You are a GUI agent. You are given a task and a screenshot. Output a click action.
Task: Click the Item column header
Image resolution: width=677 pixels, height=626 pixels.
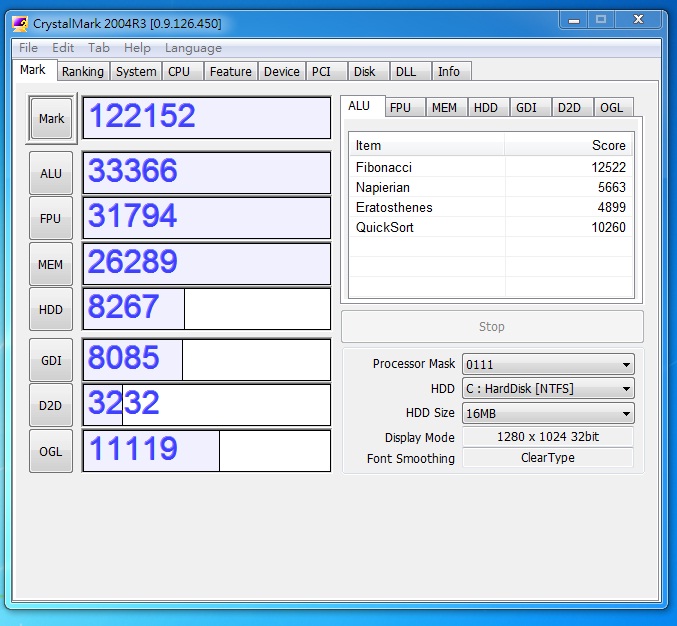(x=427, y=145)
